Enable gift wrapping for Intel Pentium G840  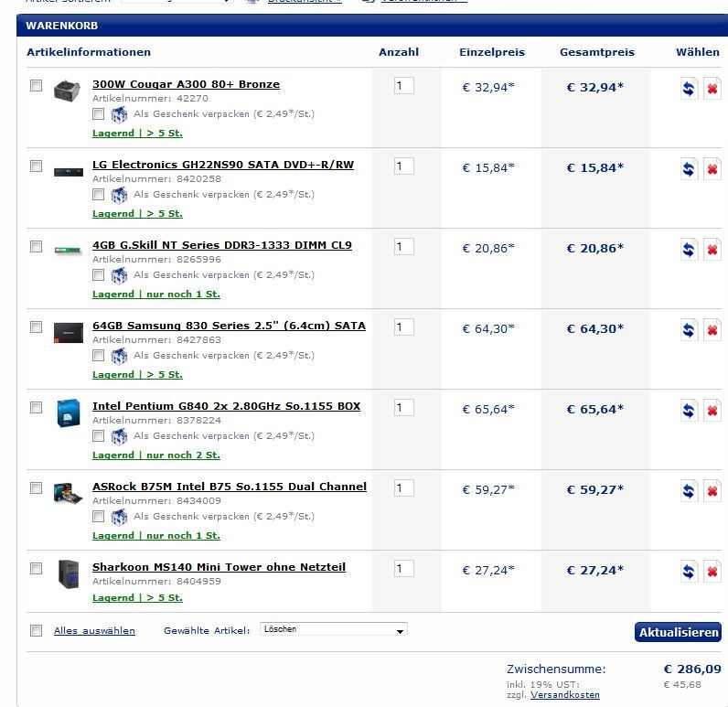tap(99, 436)
